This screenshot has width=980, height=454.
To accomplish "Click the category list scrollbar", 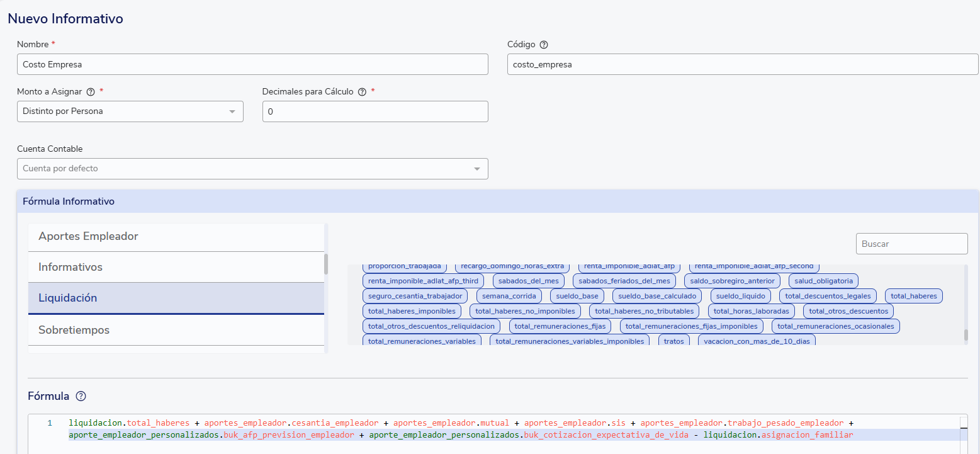I will (x=326, y=264).
